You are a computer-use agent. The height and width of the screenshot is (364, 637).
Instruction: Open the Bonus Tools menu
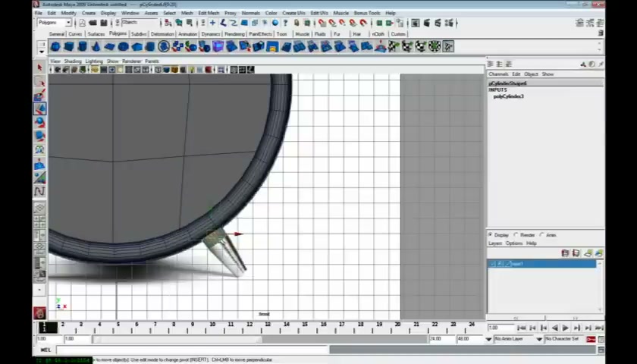(x=367, y=13)
